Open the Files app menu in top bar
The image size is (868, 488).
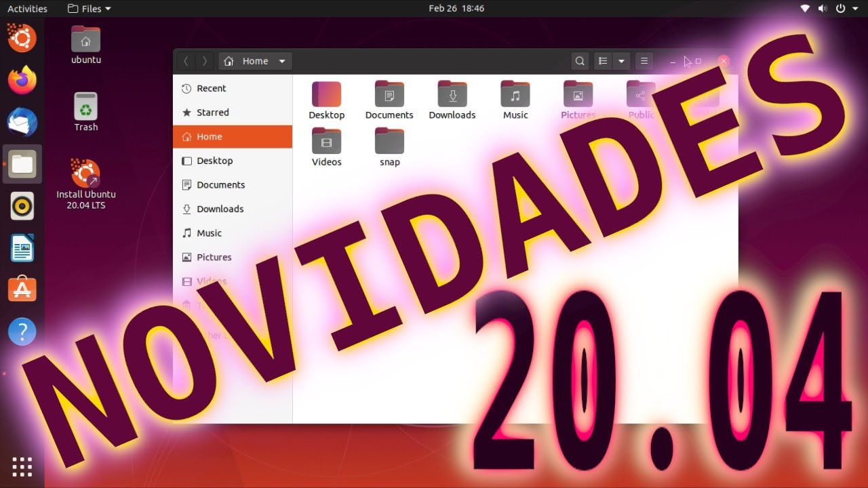point(90,9)
